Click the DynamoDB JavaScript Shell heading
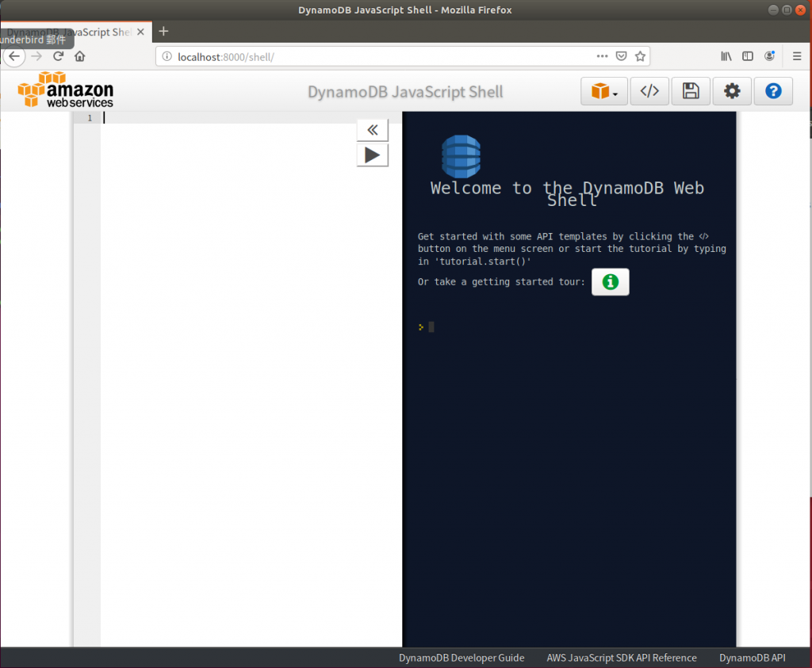 click(405, 92)
